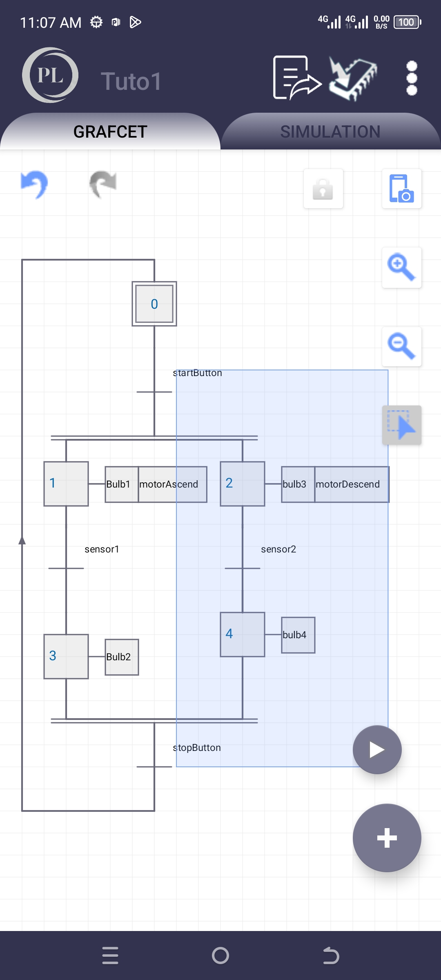Select the motorAscend action box
The image size is (441, 980).
tap(173, 484)
